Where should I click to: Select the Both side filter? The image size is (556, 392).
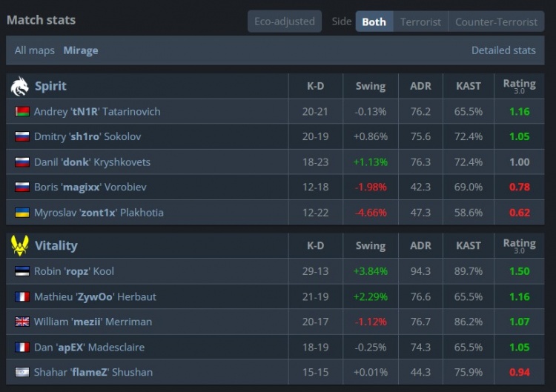(374, 21)
